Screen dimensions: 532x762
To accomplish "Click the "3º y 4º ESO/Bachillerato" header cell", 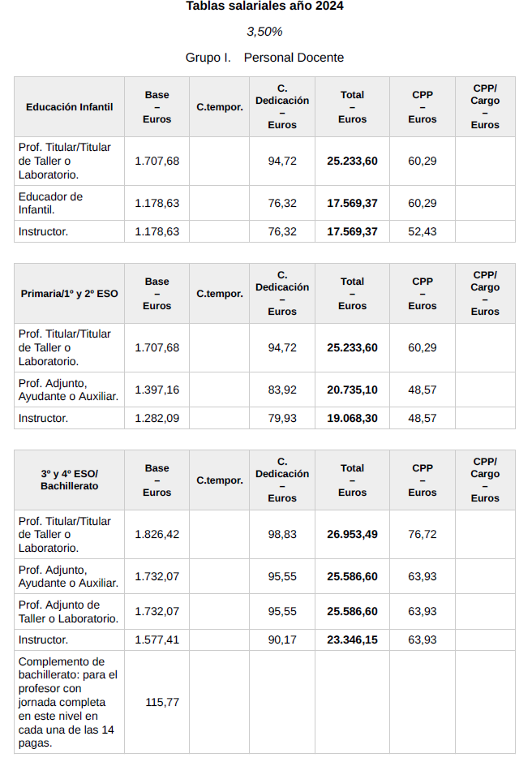I will click(69, 480).
